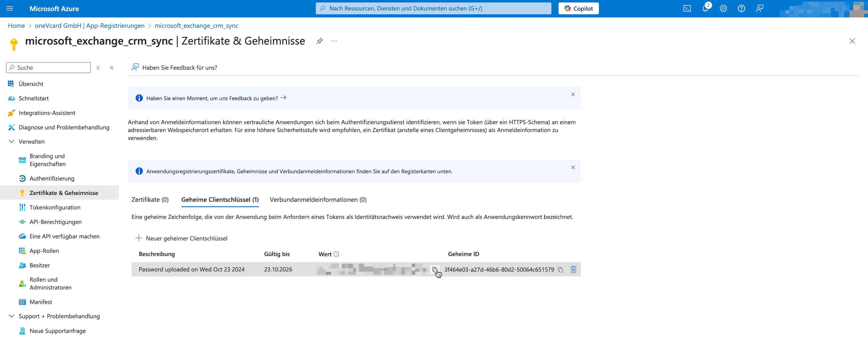Open microsoft_exchange_crm_sync breadcrumb
868x358 pixels.
click(x=196, y=26)
